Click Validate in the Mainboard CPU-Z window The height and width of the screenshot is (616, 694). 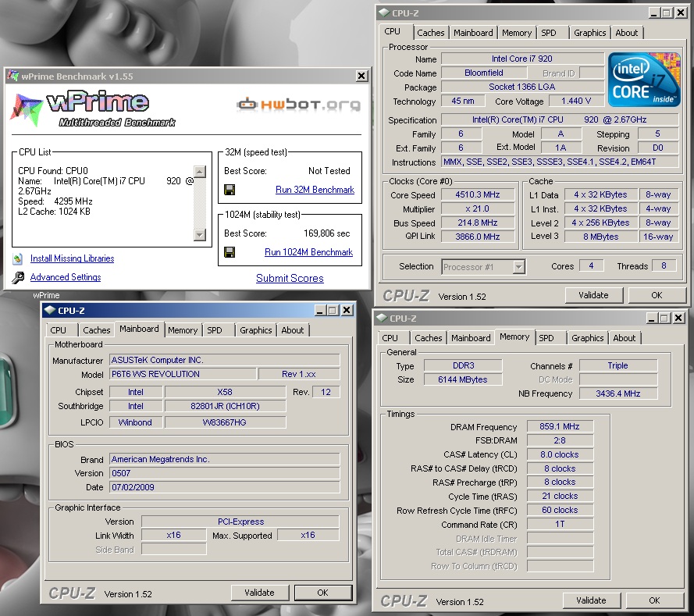click(x=260, y=593)
